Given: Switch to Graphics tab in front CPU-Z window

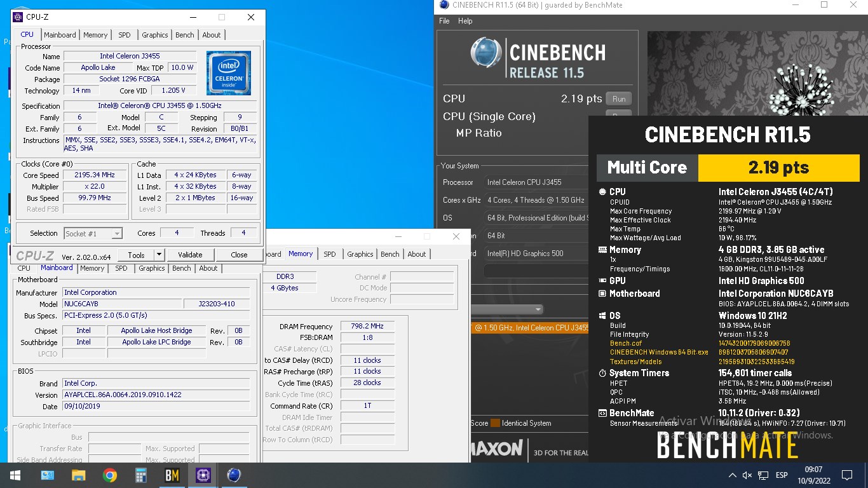Looking at the screenshot, I should click(155, 35).
